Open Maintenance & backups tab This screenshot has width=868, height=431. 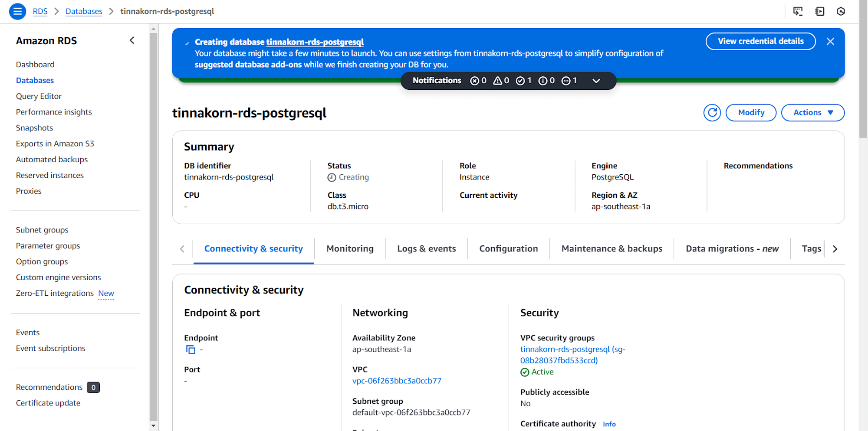[x=612, y=249]
